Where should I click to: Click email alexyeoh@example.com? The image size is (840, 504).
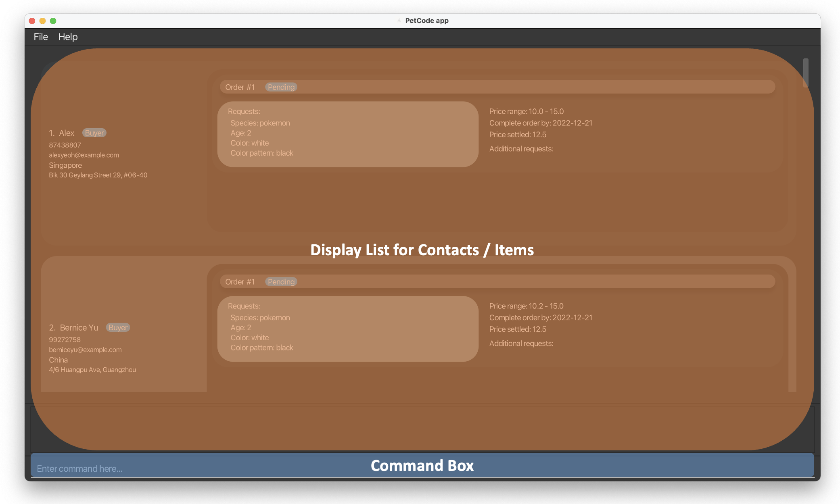pos(84,155)
